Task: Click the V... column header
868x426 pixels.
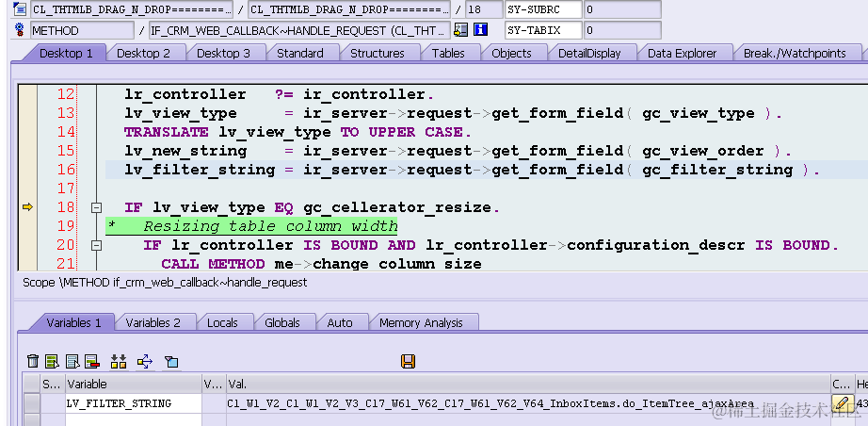Action: [215, 384]
